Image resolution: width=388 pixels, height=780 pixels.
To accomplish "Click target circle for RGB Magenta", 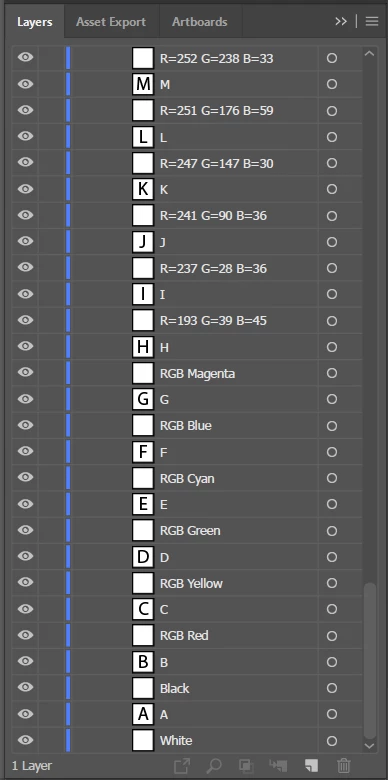I will (x=332, y=373).
